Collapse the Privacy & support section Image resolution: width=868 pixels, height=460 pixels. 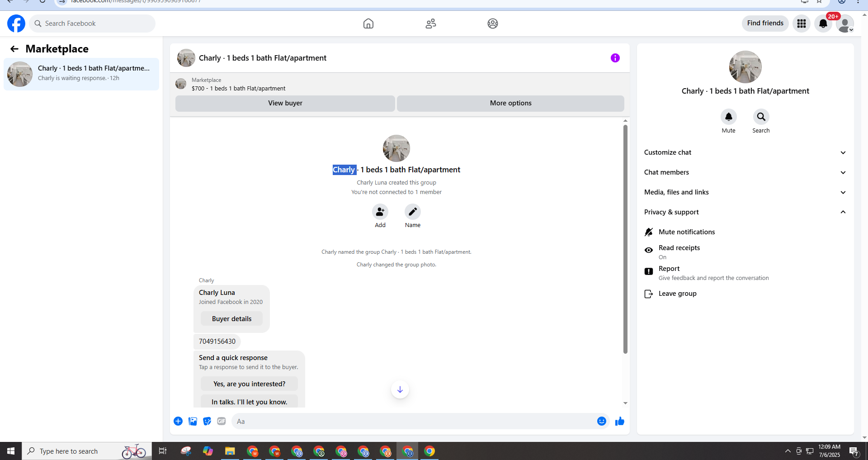[x=745, y=212]
